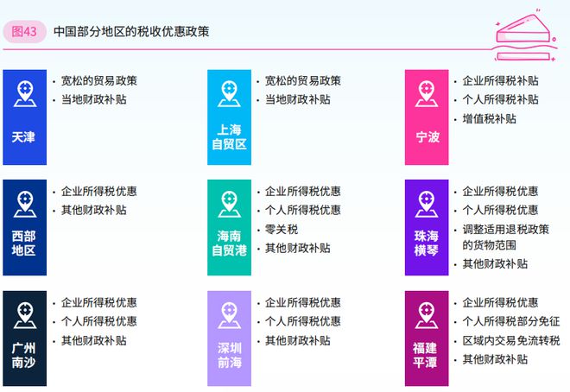Click 其他财政补贴 under 西部地区
Viewport: 570px width, 392px height.
[93, 210]
